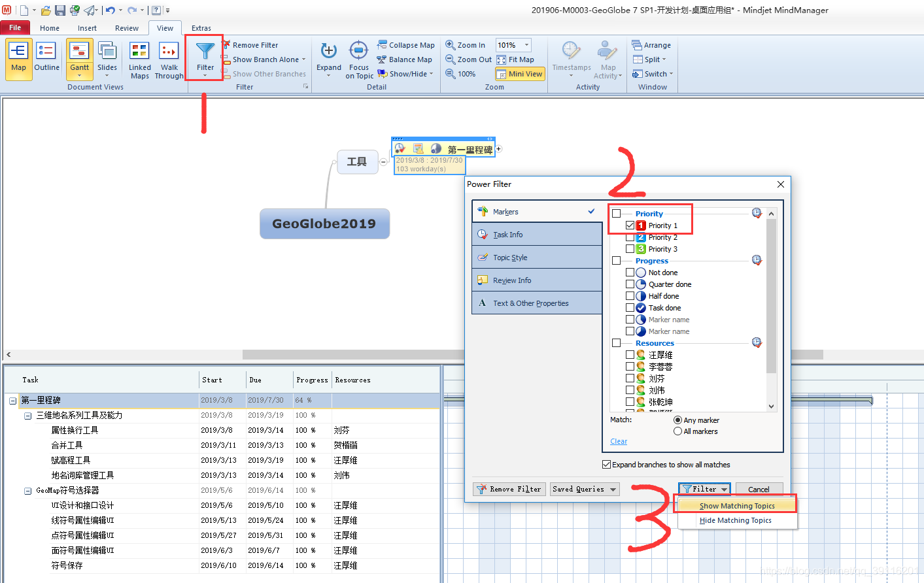
Task: Open Linked Maps view
Action: click(x=140, y=60)
